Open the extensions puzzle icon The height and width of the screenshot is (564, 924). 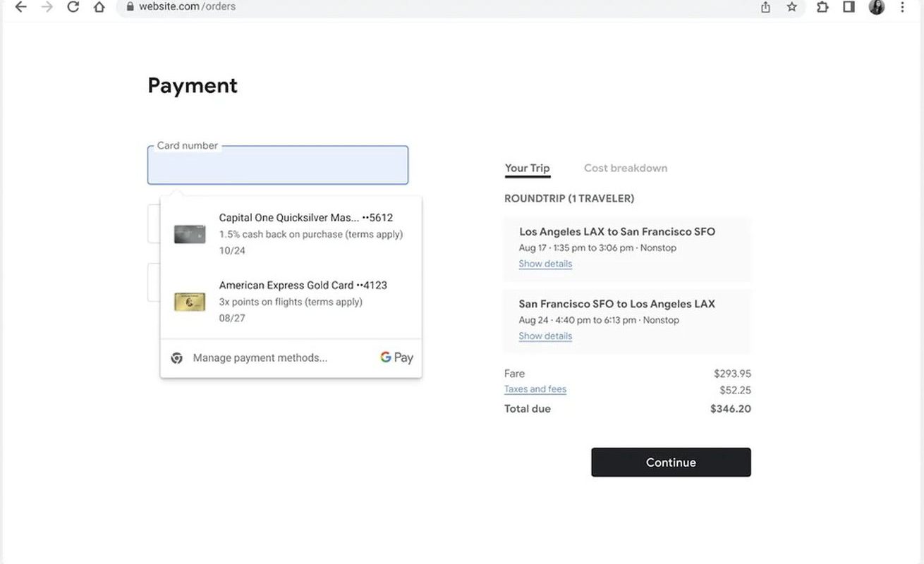tap(822, 7)
